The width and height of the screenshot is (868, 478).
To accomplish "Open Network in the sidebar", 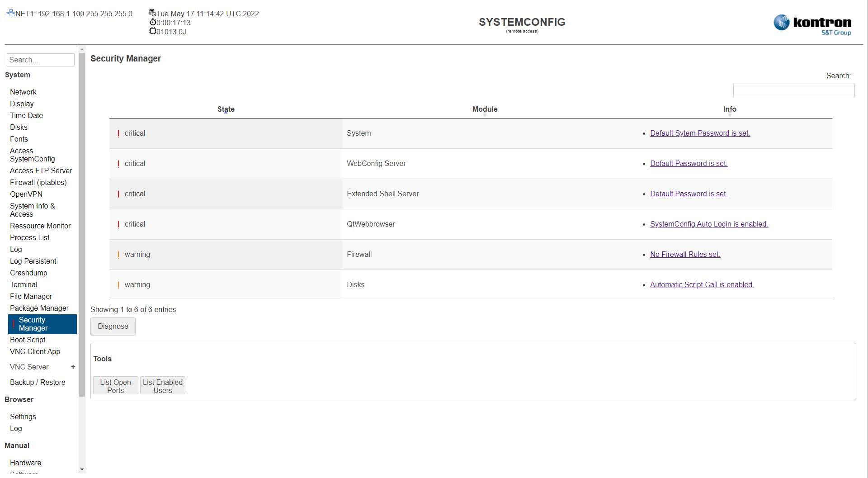I will [x=23, y=92].
